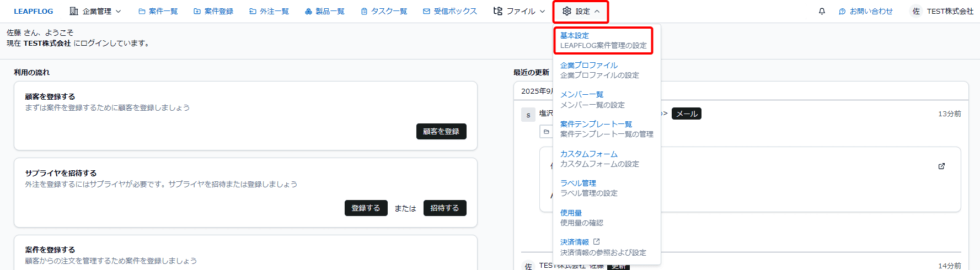
Task: Open タスク一覧 task list
Action: tap(384, 11)
